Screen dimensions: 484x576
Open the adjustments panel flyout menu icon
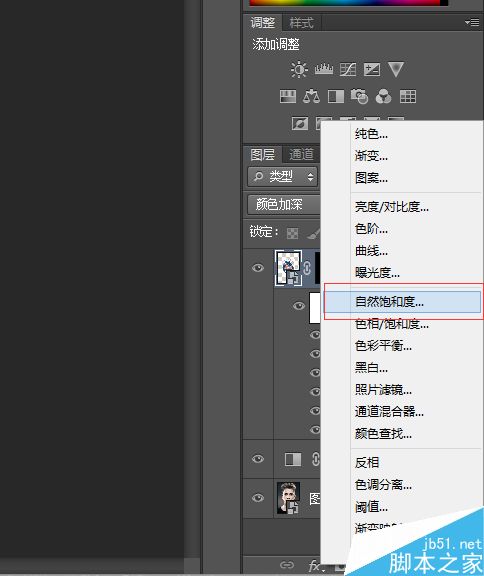click(x=472, y=22)
